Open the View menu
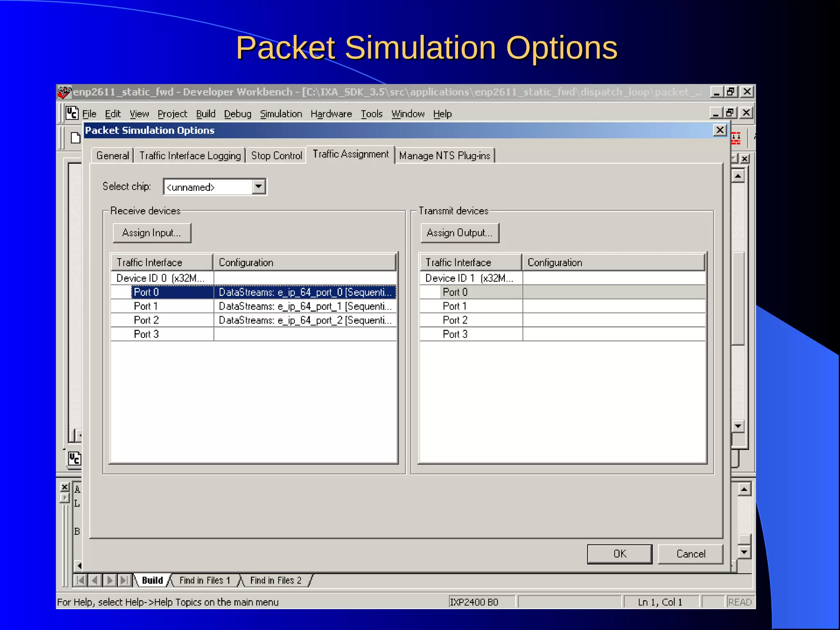Image resolution: width=840 pixels, height=630 pixels. pos(139,114)
